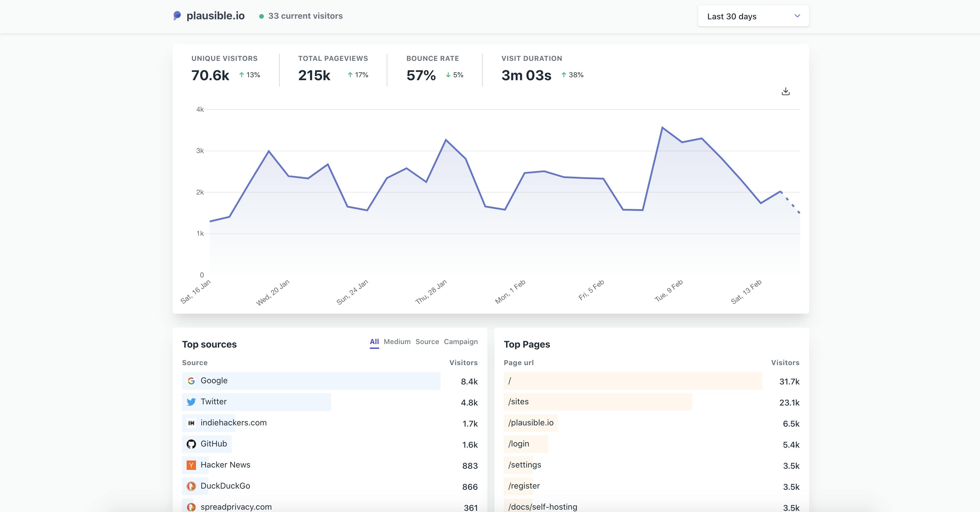
Task: Filter by the /sites page
Action: 519,401
